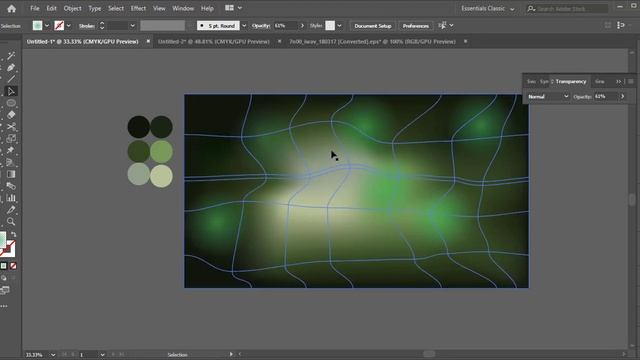Click the Stroke label link in the control bar

pos(87,26)
